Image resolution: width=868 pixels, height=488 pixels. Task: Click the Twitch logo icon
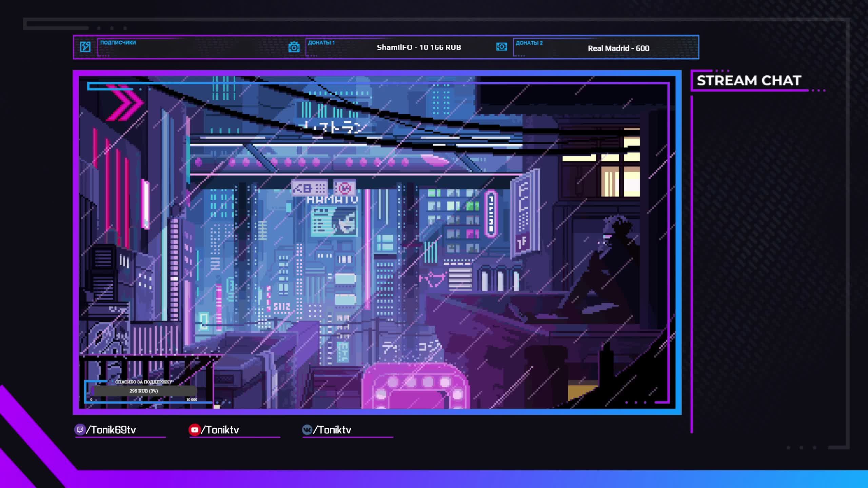[x=80, y=430]
